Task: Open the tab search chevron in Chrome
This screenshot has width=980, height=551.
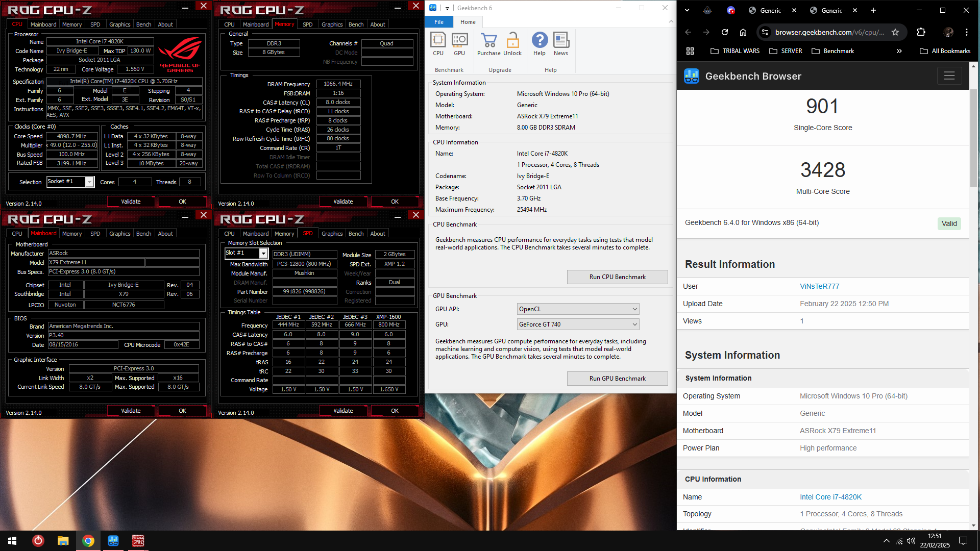Action: pyautogui.click(x=687, y=10)
